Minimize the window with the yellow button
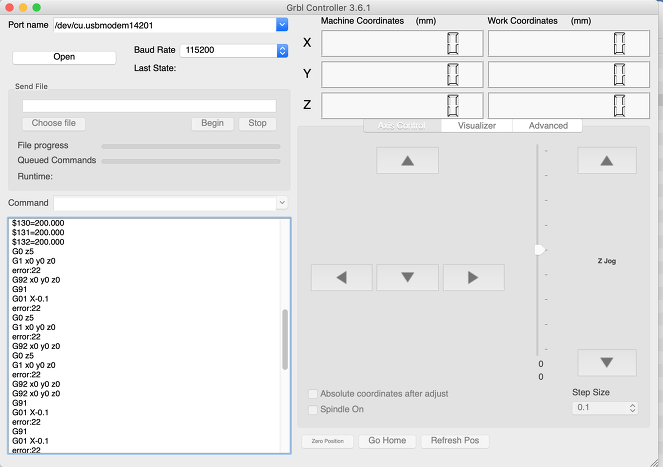Image resolution: width=663 pixels, height=467 pixels. [x=23, y=8]
